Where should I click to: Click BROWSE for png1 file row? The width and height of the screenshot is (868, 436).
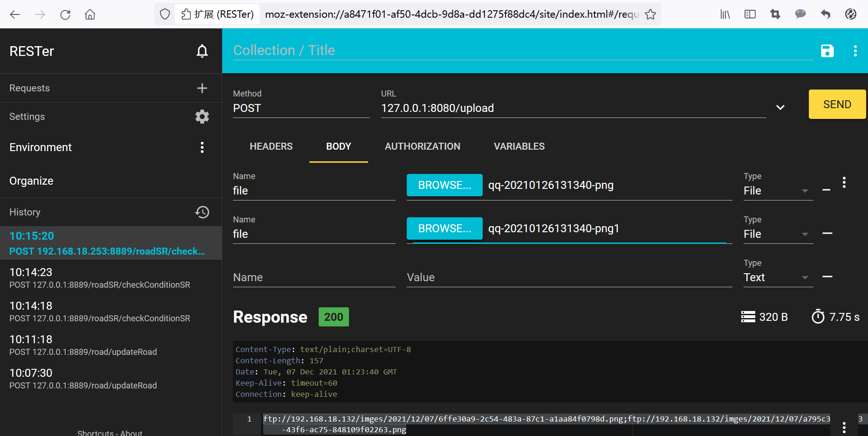[x=444, y=228]
